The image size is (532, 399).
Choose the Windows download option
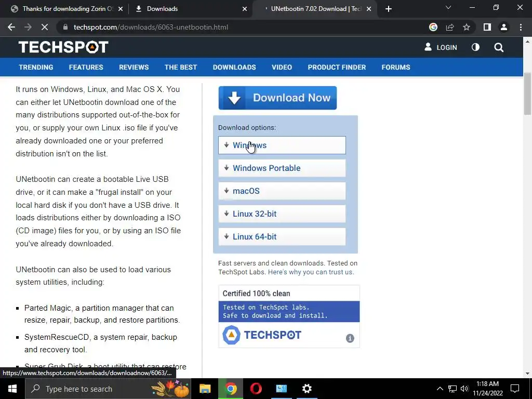pos(282,145)
